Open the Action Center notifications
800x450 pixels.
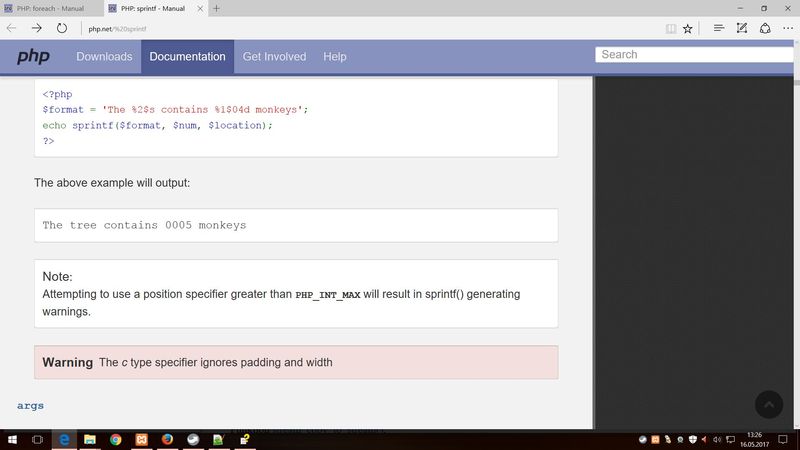[783, 439]
